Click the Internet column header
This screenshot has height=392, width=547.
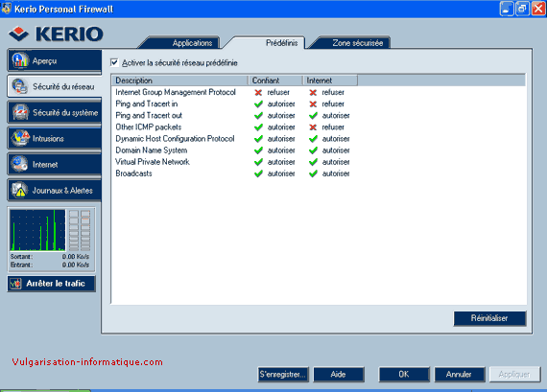click(330, 81)
